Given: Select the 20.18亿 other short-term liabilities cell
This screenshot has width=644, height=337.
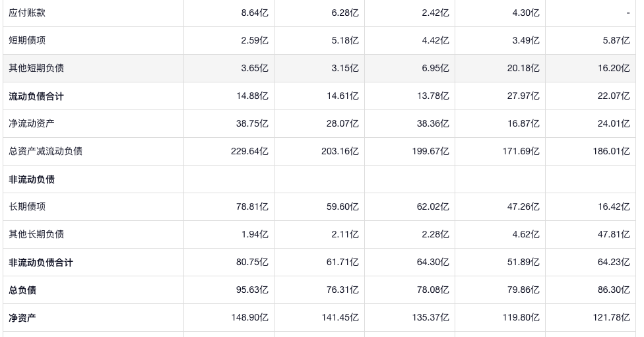Looking at the screenshot, I should pos(521,68).
